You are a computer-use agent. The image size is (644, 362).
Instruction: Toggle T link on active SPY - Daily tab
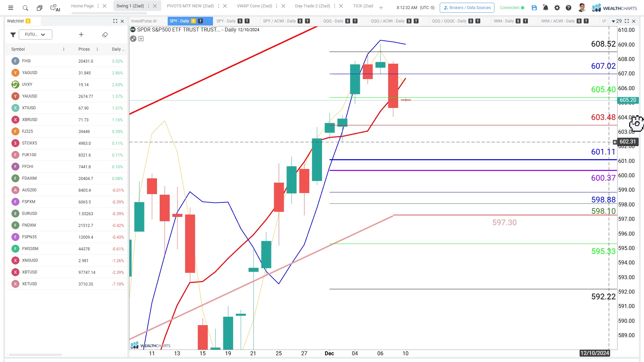click(x=201, y=21)
